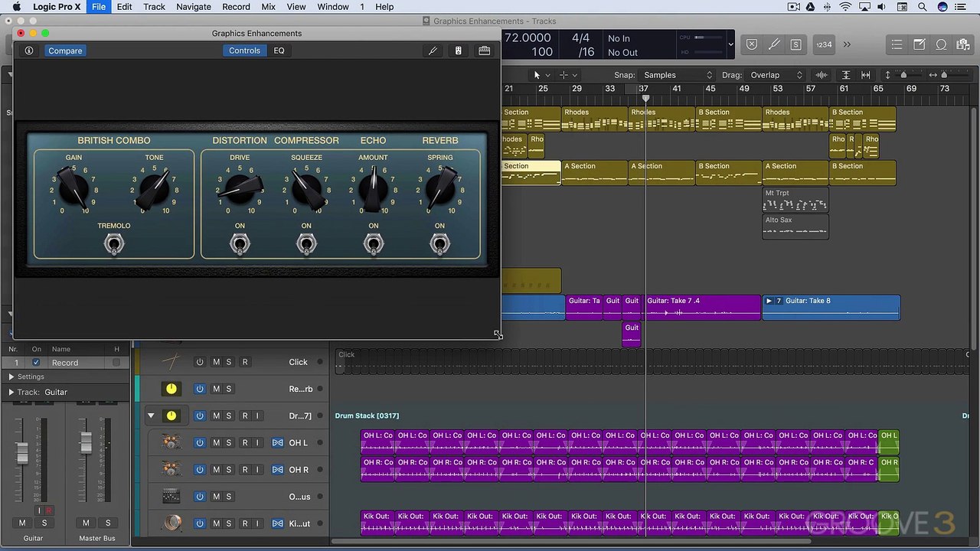Solo the OH R track

pyautogui.click(x=228, y=469)
